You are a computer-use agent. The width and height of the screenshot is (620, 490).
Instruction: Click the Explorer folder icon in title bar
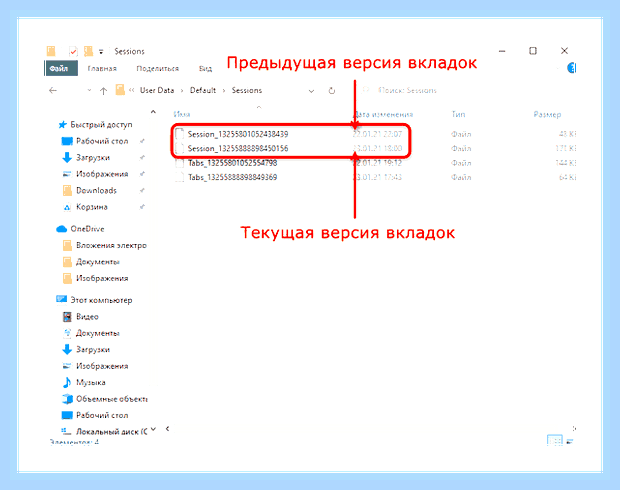click(51, 51)
